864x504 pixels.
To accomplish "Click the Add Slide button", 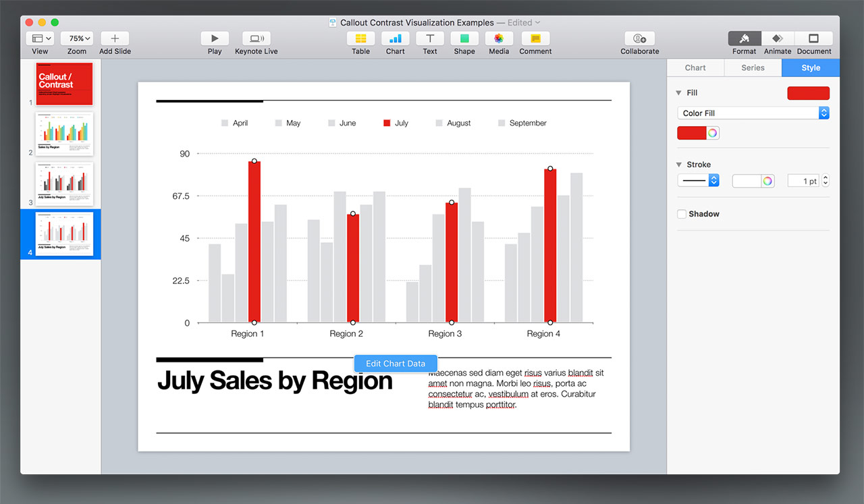I will (x=115, y=39).
